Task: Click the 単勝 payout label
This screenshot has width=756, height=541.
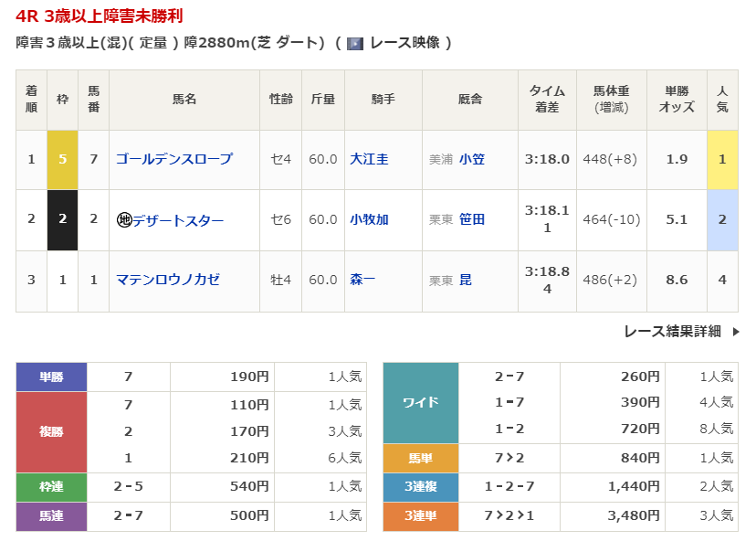Action: click(x=51, y=377)
